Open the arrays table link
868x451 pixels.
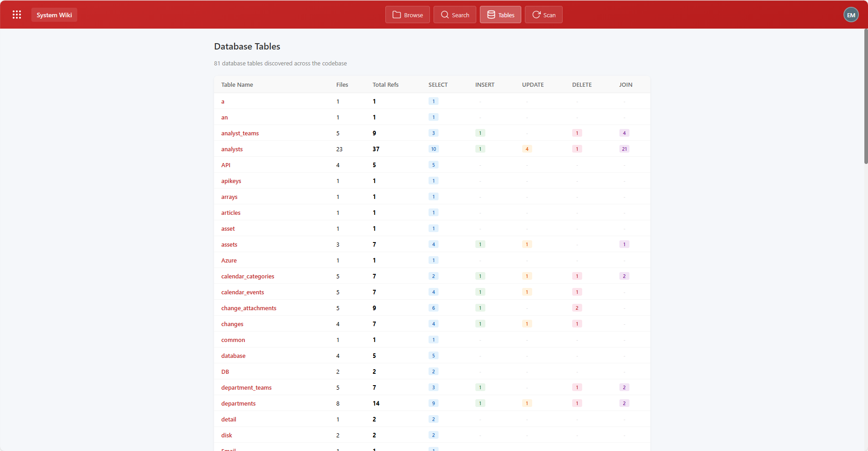click(229, 197)
